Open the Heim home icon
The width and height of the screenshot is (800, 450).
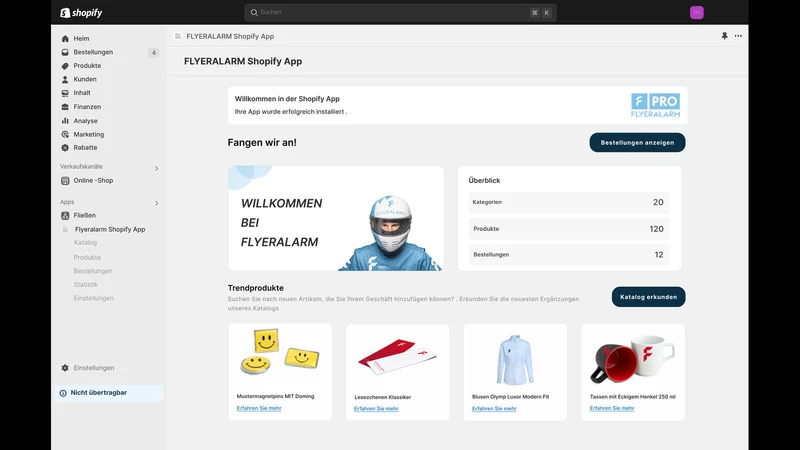[x=65, y=38]
